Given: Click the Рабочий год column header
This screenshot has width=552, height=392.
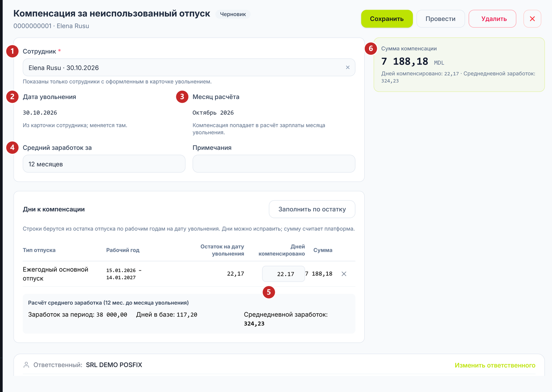Looking at the screenshot, I should [123, 250].
